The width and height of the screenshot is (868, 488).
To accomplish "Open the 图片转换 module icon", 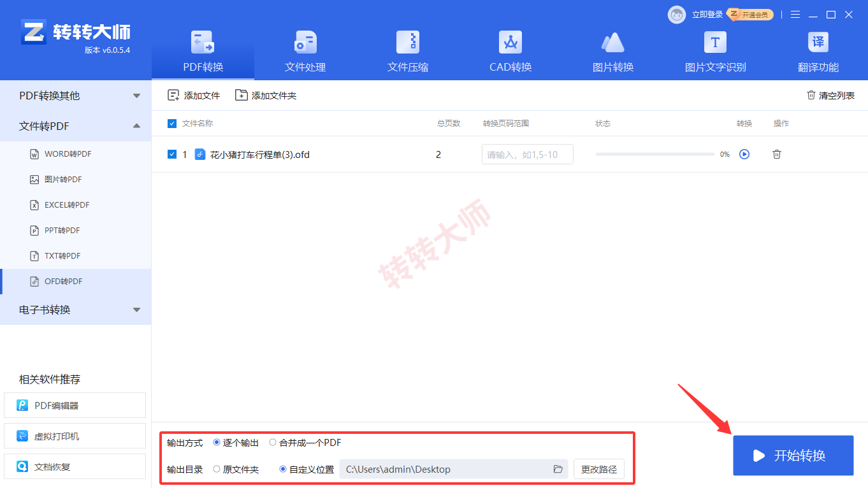I will (x=613, y=42).
